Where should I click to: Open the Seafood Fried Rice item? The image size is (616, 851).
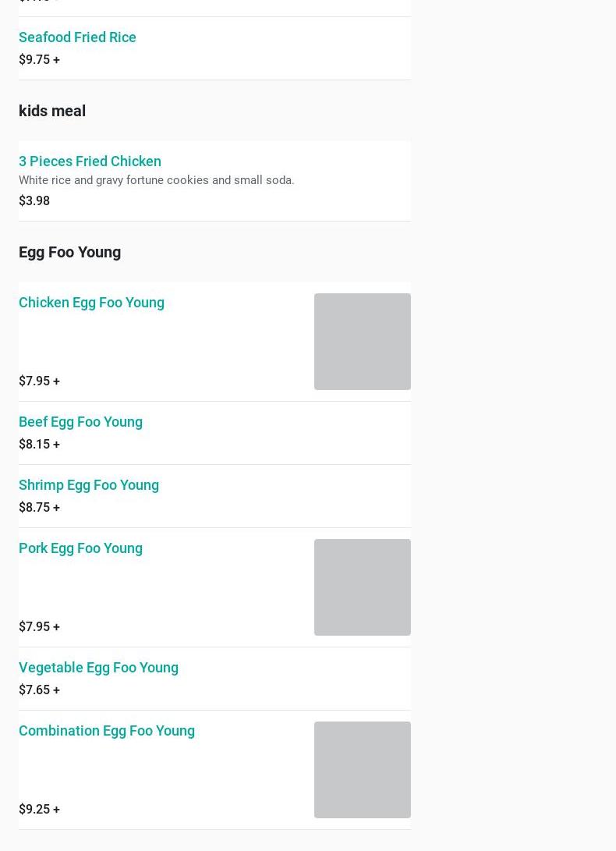click(x=77, y=37)
